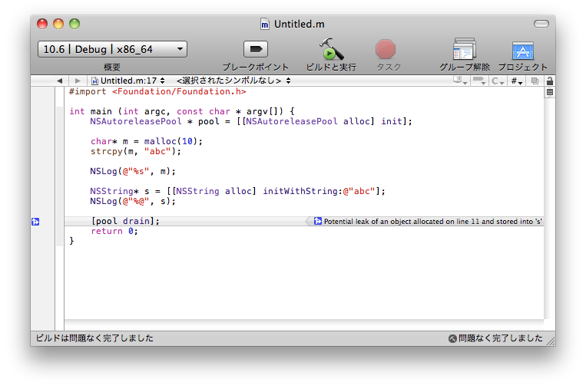
Task: Click the 'strcpy(m, "abc");' line
Action: click(136, 151)
